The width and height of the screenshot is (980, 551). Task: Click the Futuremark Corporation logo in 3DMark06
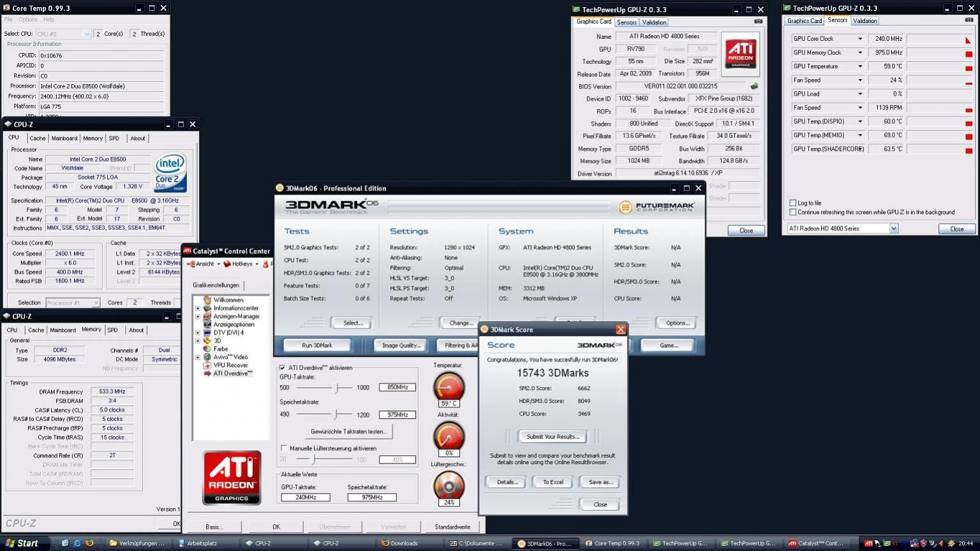pos(658,207)
